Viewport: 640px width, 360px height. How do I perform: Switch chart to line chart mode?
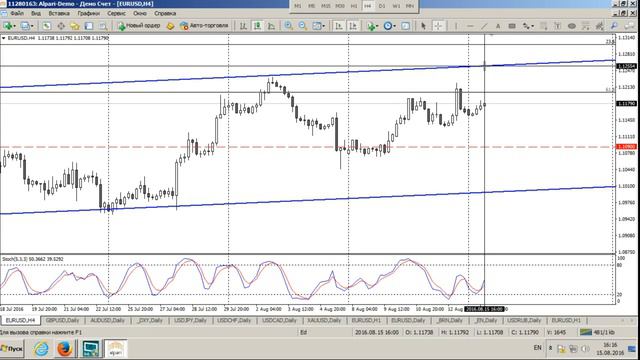(271, 26)
